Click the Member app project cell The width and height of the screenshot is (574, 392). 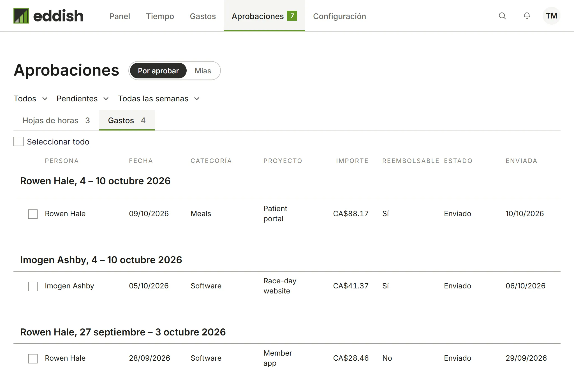click(277, 358)
